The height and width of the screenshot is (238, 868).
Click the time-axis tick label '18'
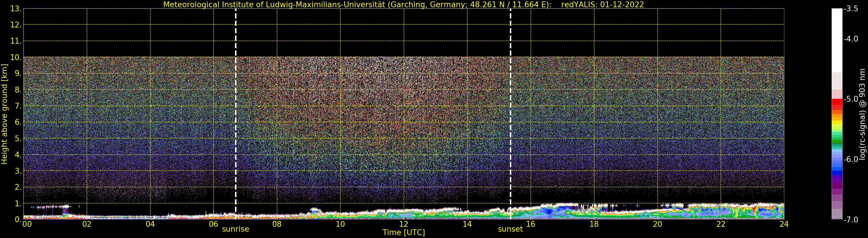pyautogui.click(x=594, y=224)
